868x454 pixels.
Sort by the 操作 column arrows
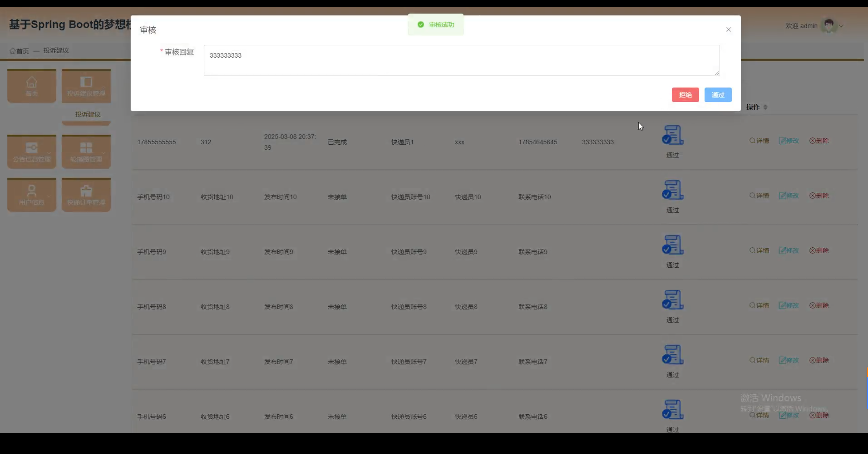point(765,107)
